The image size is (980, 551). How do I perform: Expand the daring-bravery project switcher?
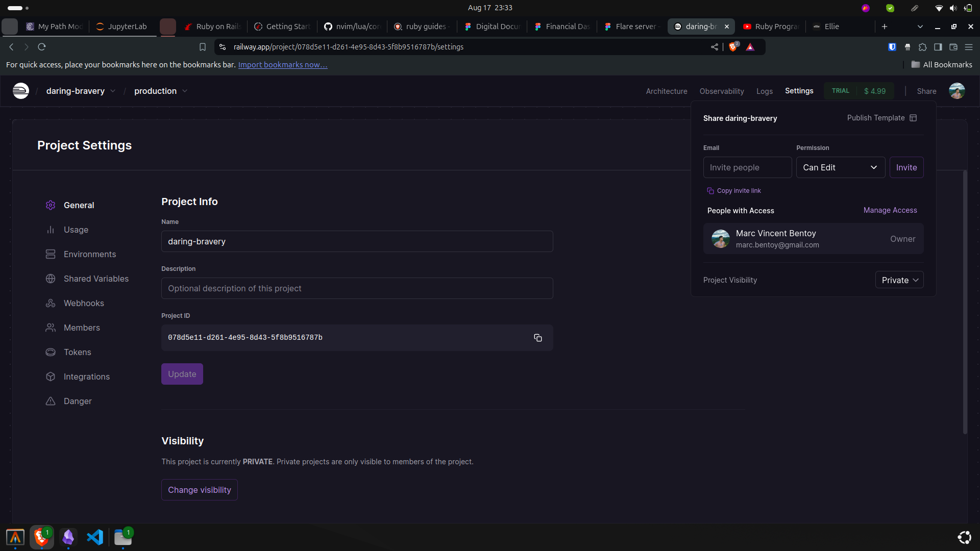[81, 91]
